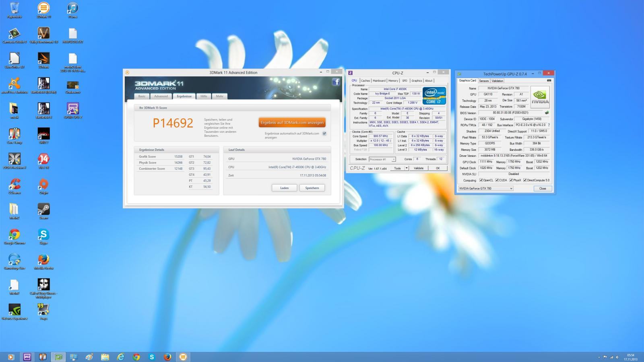Open the GRID 2 desktop shortcut
Image resolution: width=644 pixels, height=362 pixels.
click(43, 136)
